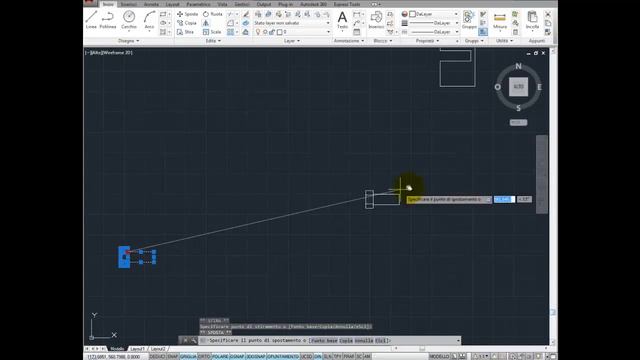The width and height of the screenshot is (640, 360).
Task: Expand the Layer panel
Action: (291, 41)
